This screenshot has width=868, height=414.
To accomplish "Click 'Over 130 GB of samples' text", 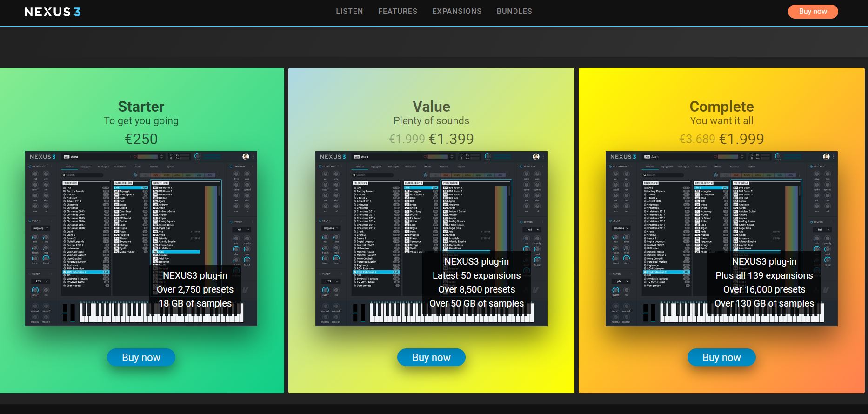I will coord(764,303).
